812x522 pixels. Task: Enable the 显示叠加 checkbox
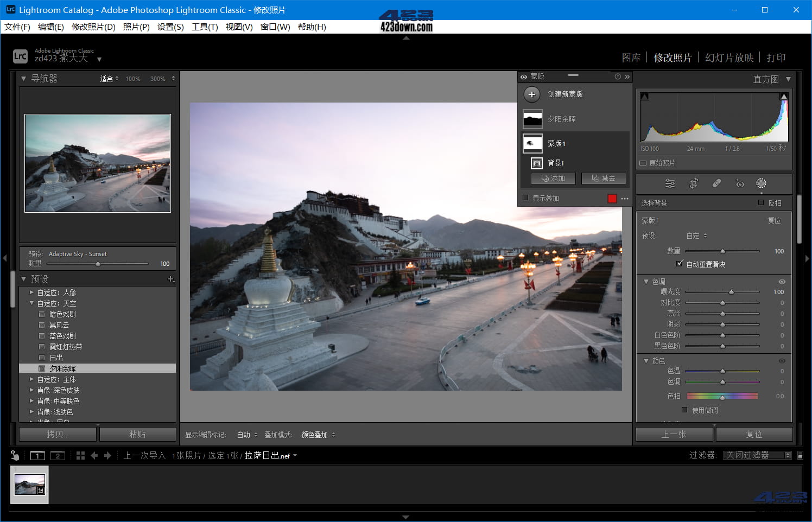[525, 198]
